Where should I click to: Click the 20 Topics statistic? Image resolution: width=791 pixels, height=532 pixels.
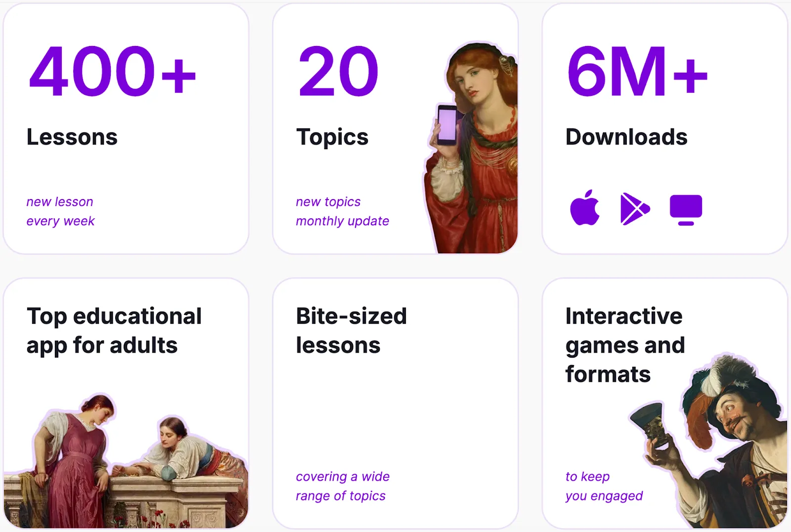pos(338,73)
